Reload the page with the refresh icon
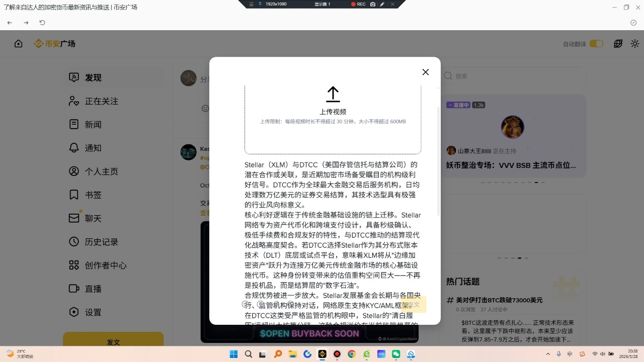Image resolution: width=644 pixels, height=362 pixels. click(x=42, y=23)
